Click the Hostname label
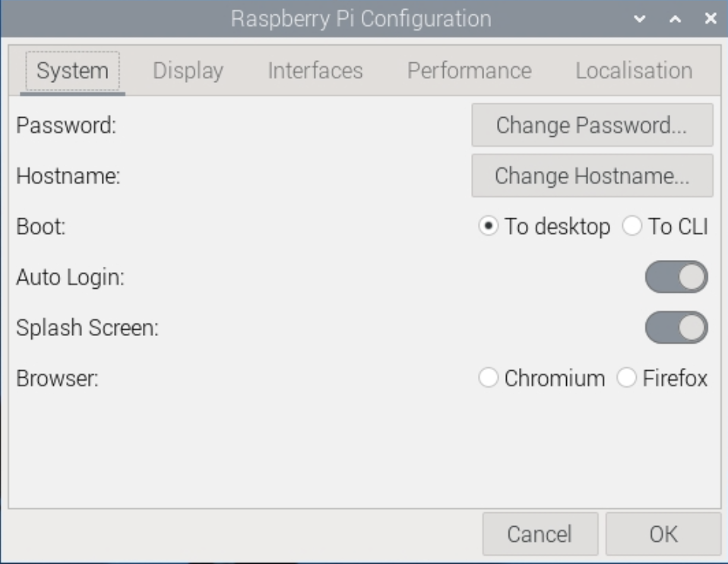 (68, 176)
